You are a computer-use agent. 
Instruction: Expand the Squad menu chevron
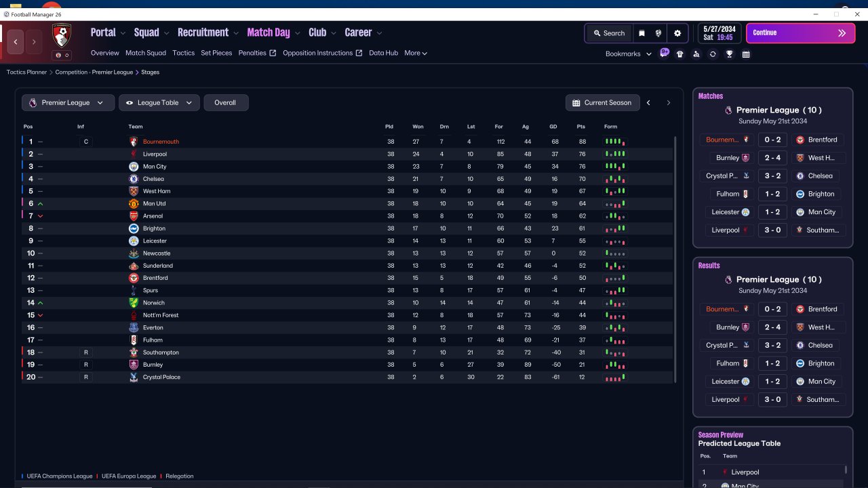pyautogui.click(x=166, y=33)
